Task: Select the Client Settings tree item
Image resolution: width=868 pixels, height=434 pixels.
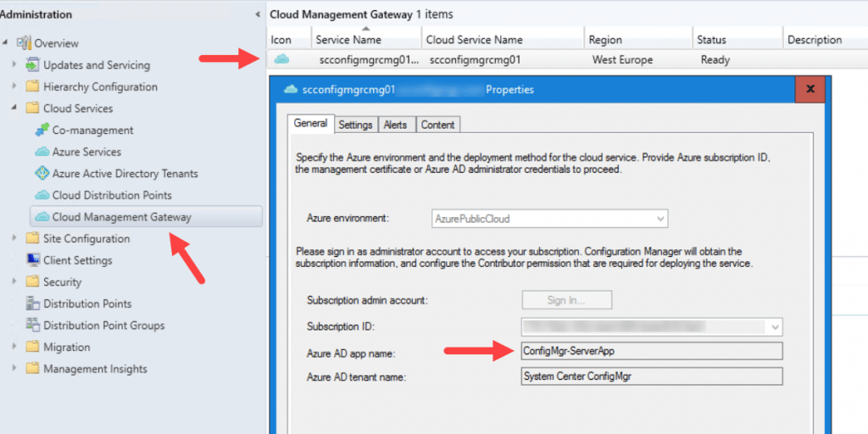Action: pyautogui.click(x=77, y=260)
